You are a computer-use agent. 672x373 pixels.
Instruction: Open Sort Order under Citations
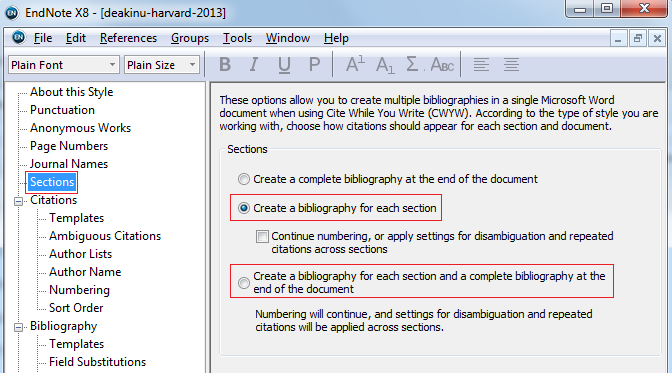76,308
